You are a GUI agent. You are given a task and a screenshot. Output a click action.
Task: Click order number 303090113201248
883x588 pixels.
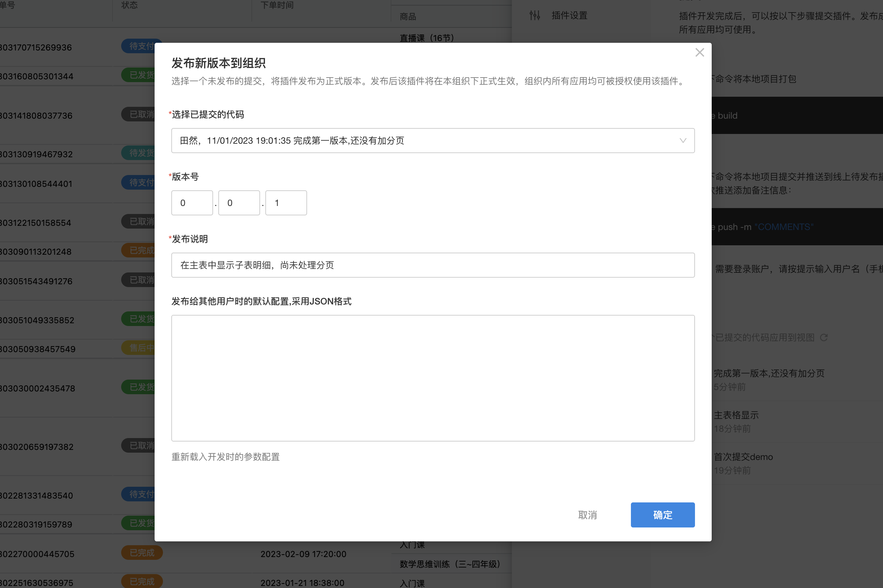36,252
